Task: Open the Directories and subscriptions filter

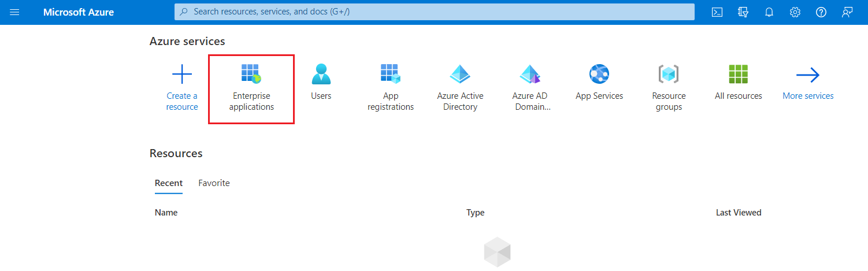Action: 743,12
